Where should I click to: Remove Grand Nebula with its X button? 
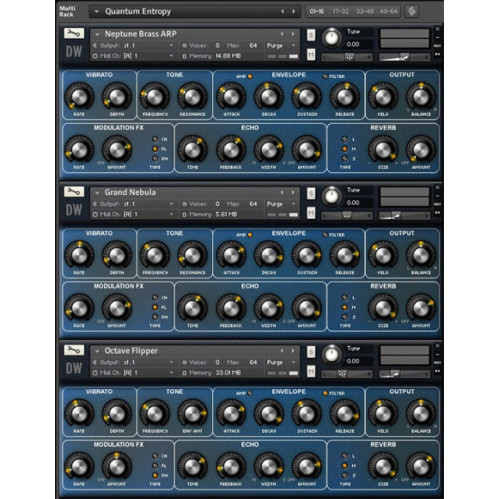click(437, 188)
